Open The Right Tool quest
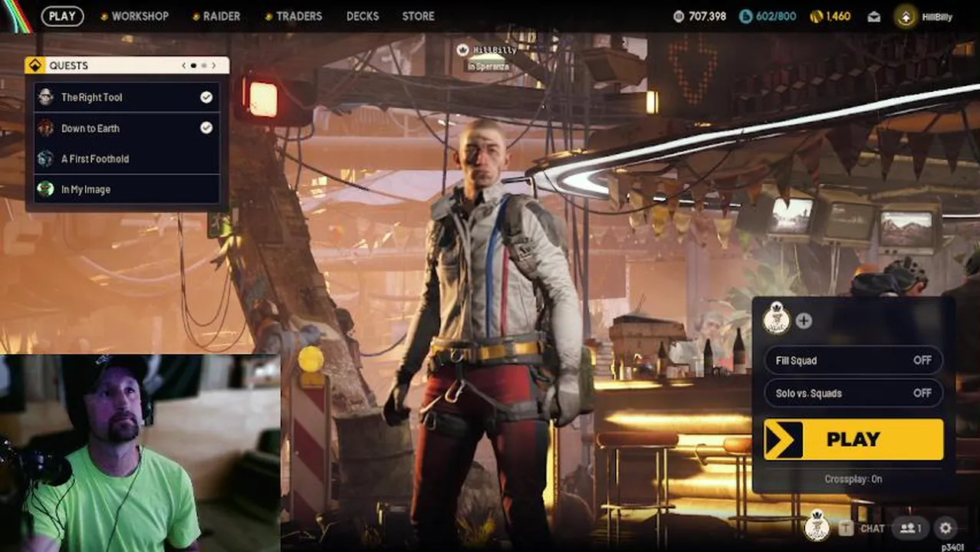Image resolution: width=980 pixels, height=552 pixels. point(127,97)
